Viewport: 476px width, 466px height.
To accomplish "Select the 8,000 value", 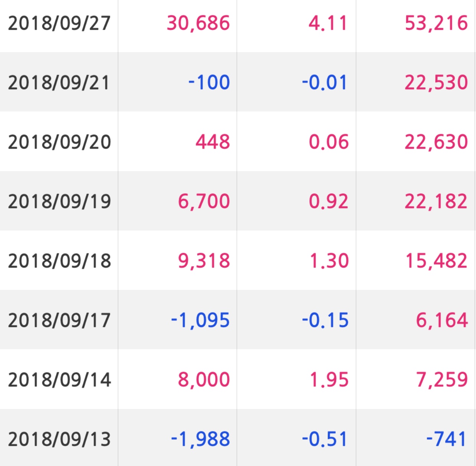I will 204,380.
